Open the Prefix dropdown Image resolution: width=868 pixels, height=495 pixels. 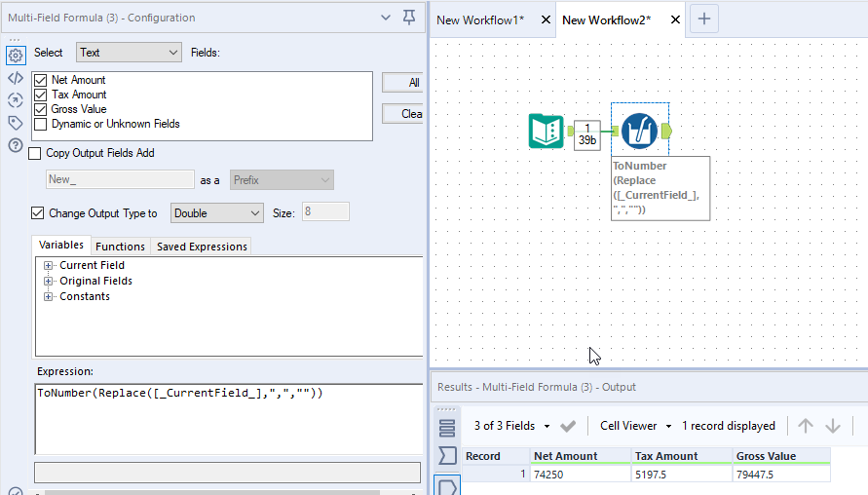tap(282, 180)
